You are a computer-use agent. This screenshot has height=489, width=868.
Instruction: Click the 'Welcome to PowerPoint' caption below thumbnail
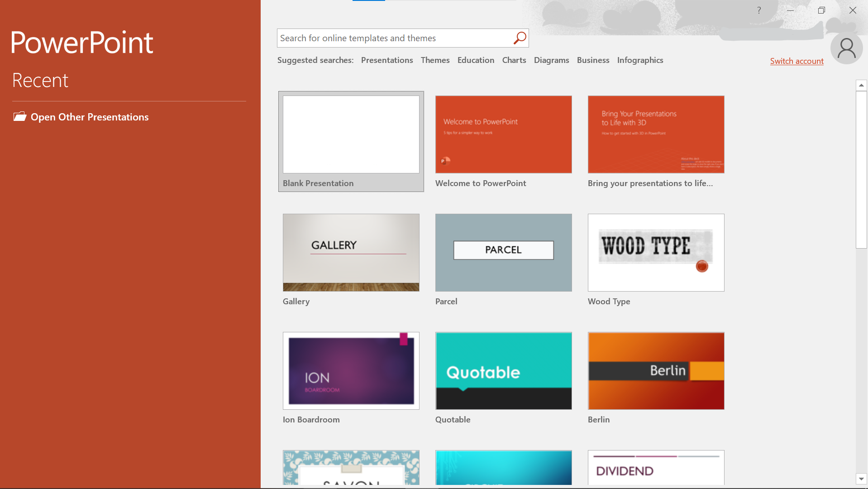[x=481, y=183]
